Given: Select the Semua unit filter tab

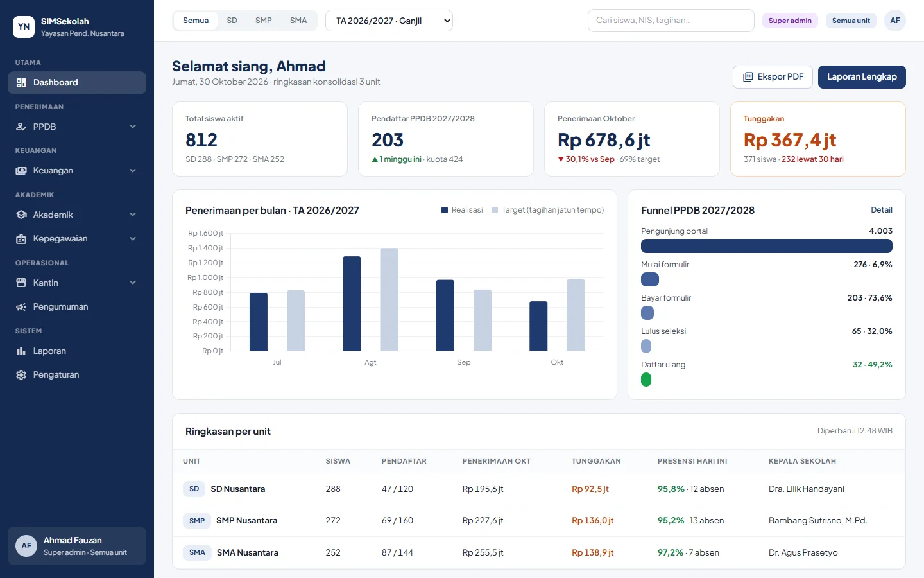Looking at the screenshot, I should pyautogui.click(x=196, y=21).
